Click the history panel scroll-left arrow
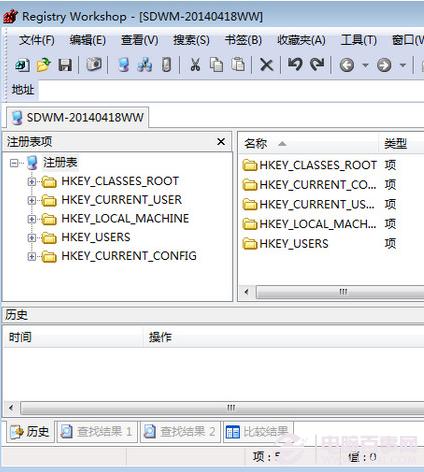Image resolution: width=424 pixels, height=472 pixels. pos(11,408)
